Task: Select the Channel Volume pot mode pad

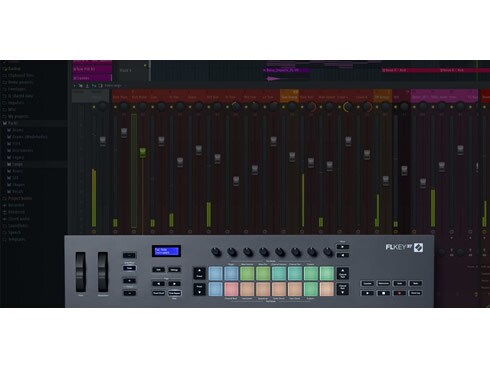Action: click(279, 273)
